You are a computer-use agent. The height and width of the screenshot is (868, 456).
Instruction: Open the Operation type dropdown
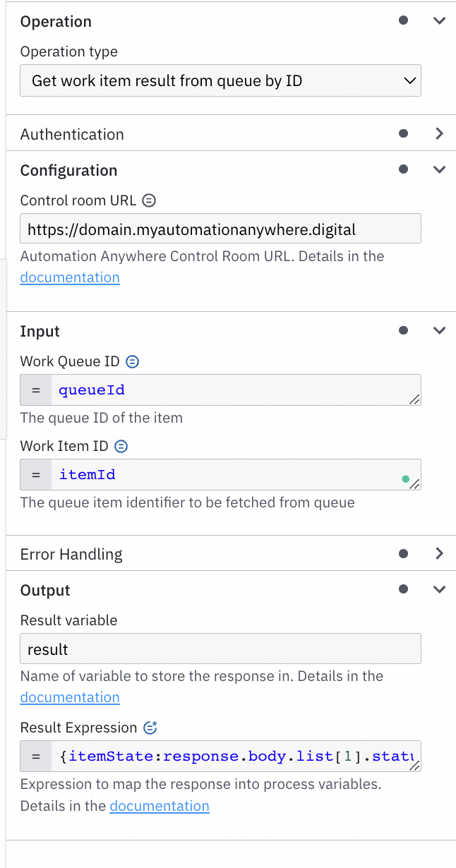(x=220, y=81)
